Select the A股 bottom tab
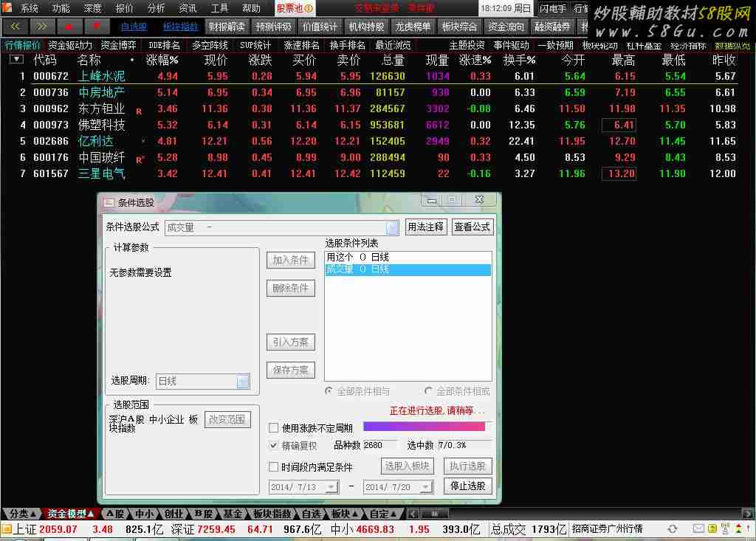756x541 pixels. point(116,514)
